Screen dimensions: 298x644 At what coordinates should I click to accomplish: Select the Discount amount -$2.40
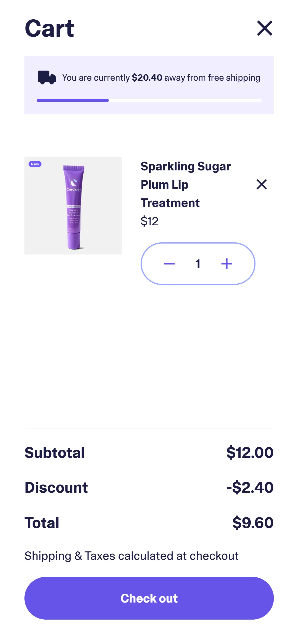pos(250,487)
